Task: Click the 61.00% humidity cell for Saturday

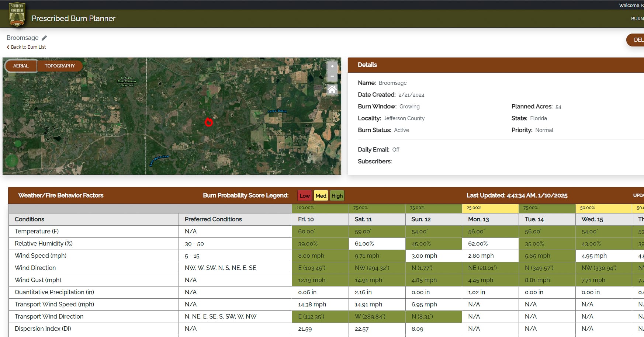Action: tap(377, 244)
